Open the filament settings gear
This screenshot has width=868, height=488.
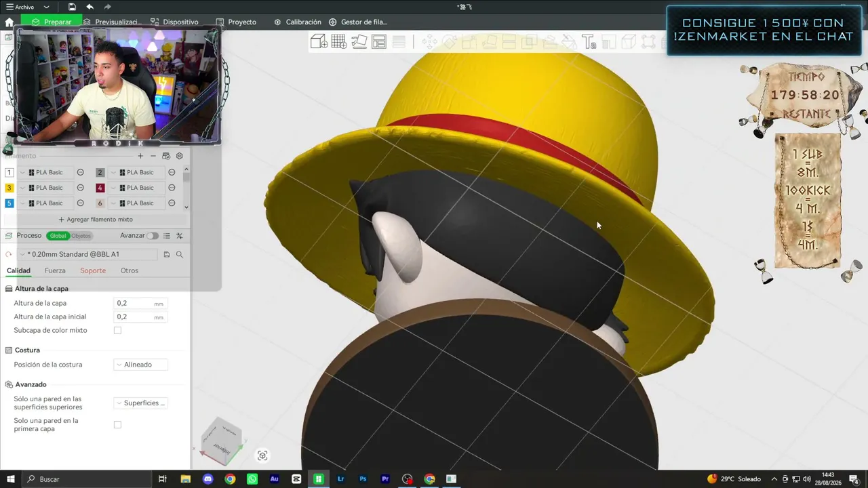[x=180, y=156]
